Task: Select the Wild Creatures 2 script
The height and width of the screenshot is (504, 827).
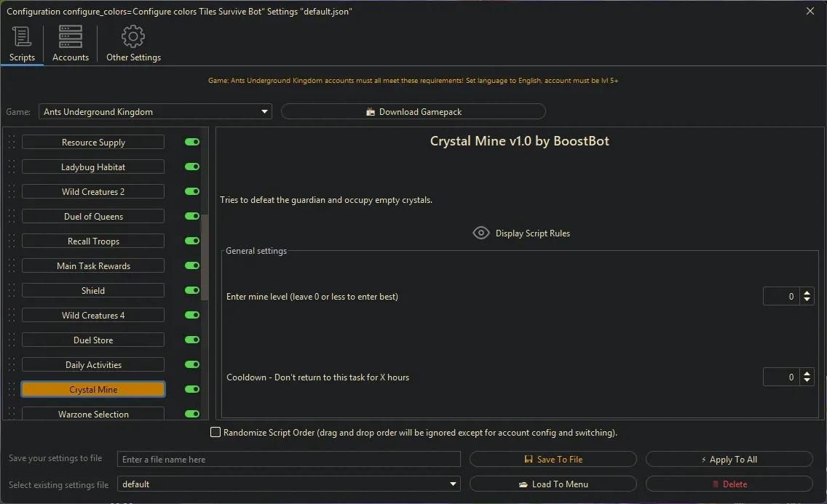Action: tap(93, 192)
